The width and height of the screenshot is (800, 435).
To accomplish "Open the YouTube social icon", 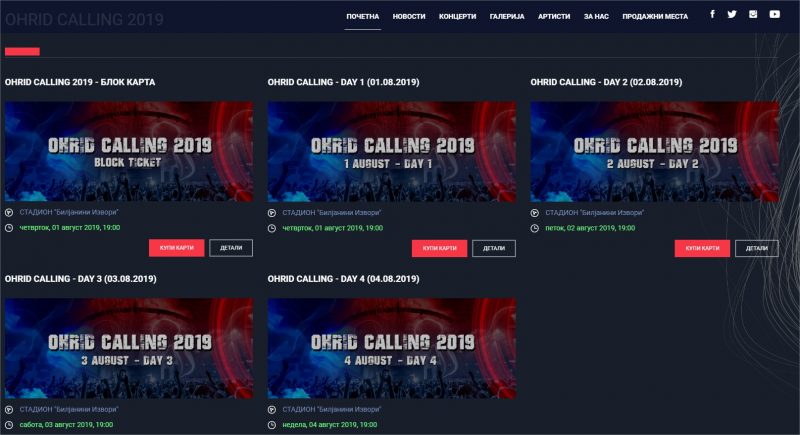I will [774, 14].
